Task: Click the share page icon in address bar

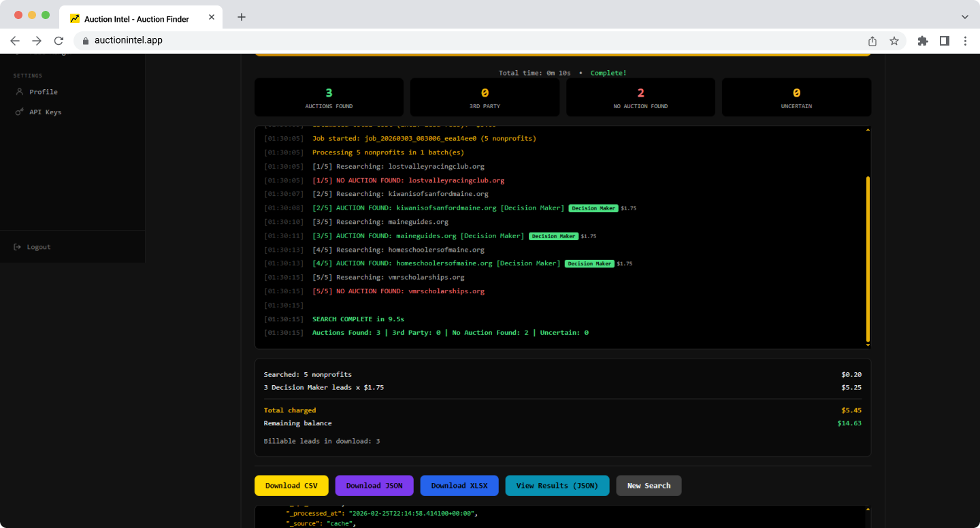Action: click(872, 41)
